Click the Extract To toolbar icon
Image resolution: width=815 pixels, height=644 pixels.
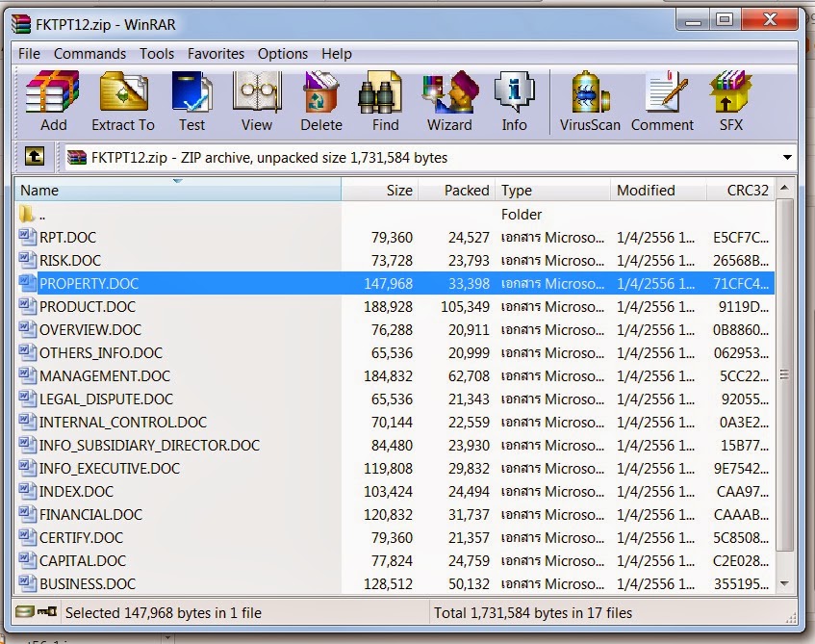[x=123, y=101]
